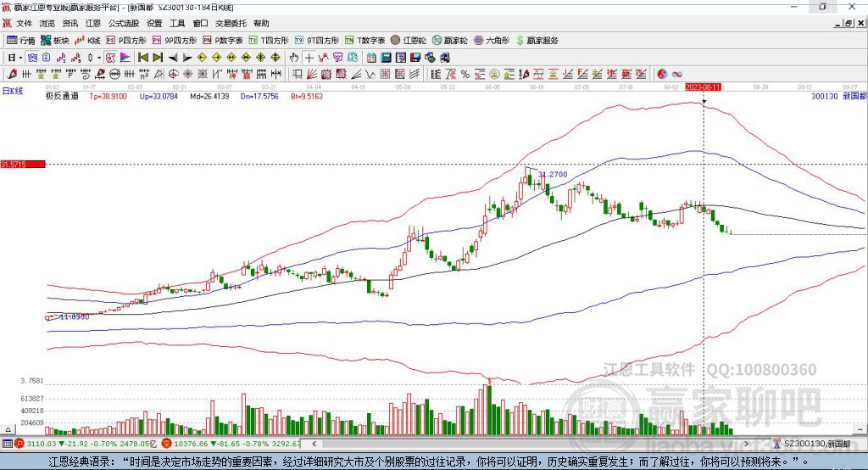The image size is (868, 470).
Task: Click the truck icon in the toolbar
Action: pos(444,58)
